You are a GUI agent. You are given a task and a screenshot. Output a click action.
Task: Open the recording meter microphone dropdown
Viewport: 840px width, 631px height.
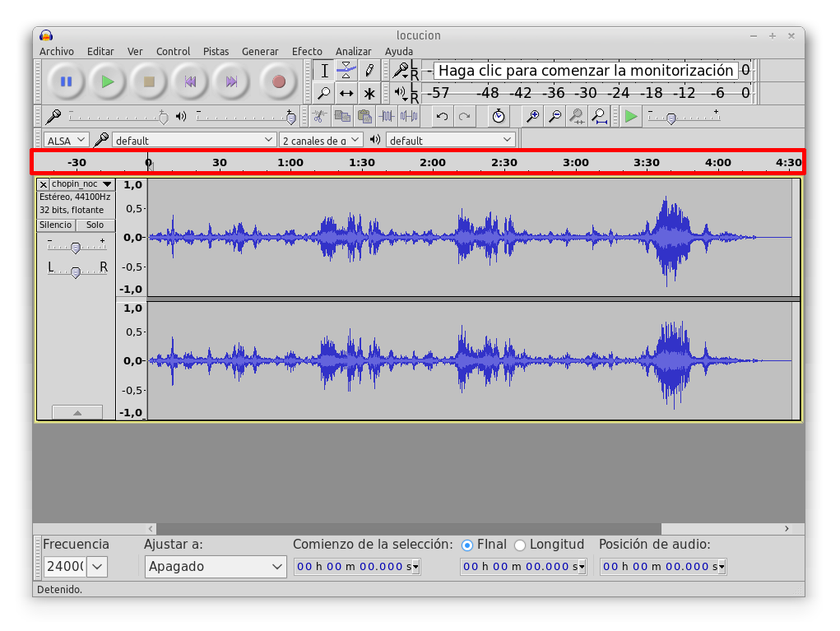[400, 71]
